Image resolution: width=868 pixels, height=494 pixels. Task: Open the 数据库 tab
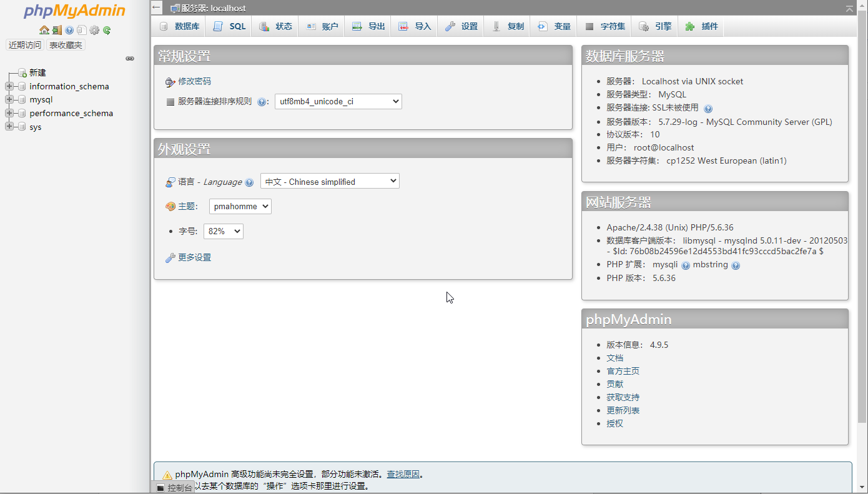[179, 26]
